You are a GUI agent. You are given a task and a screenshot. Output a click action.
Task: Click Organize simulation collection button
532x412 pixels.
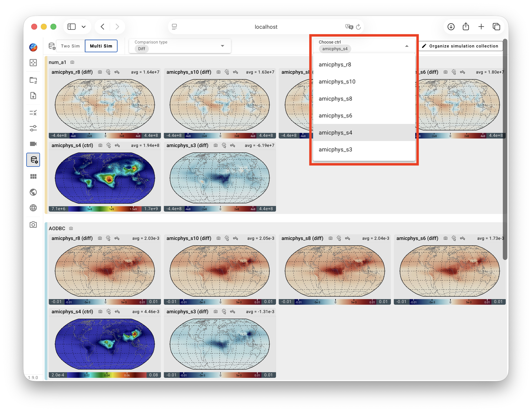pos(460,46)
